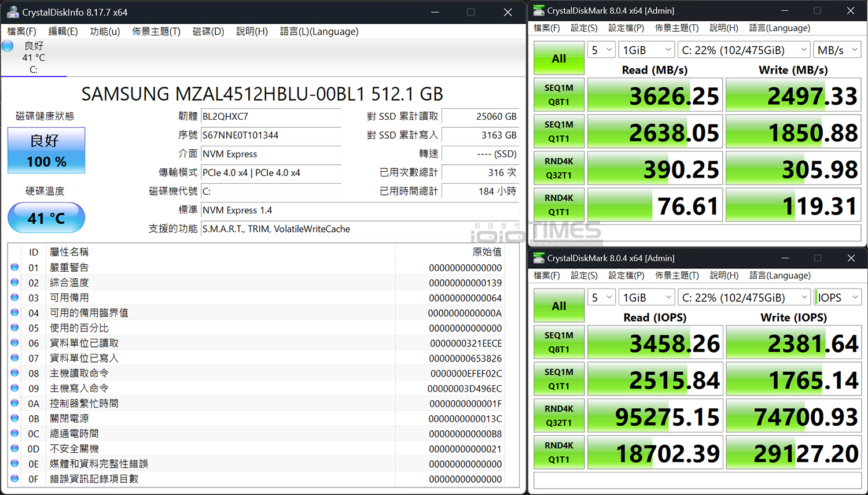This screenshot has height=495, width=868.
Task: Click status orb for attribute 04 可用的備用臨界值
Action: 14,312
